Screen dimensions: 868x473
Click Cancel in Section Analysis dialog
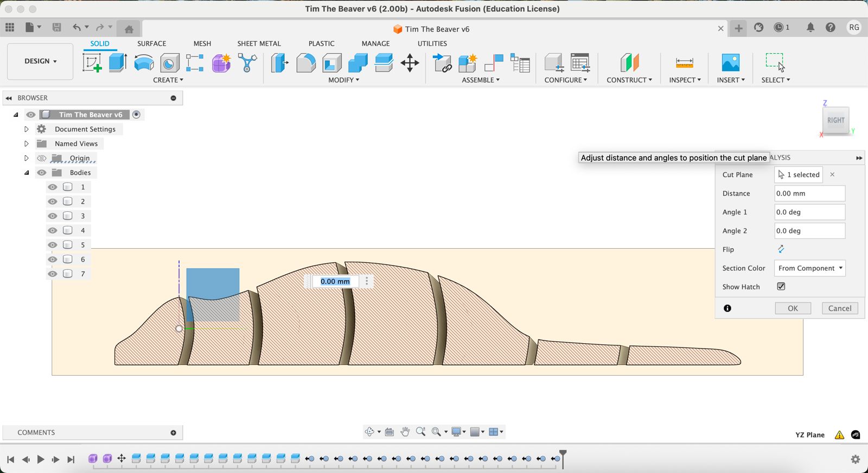840,308
